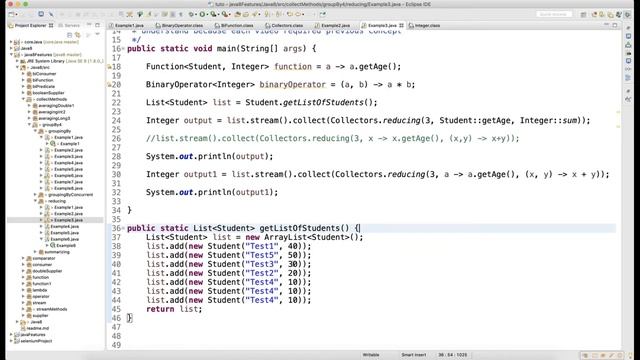Expand the biConsumer package
Screen dimensions: 640x360
[x=24, y=74]
